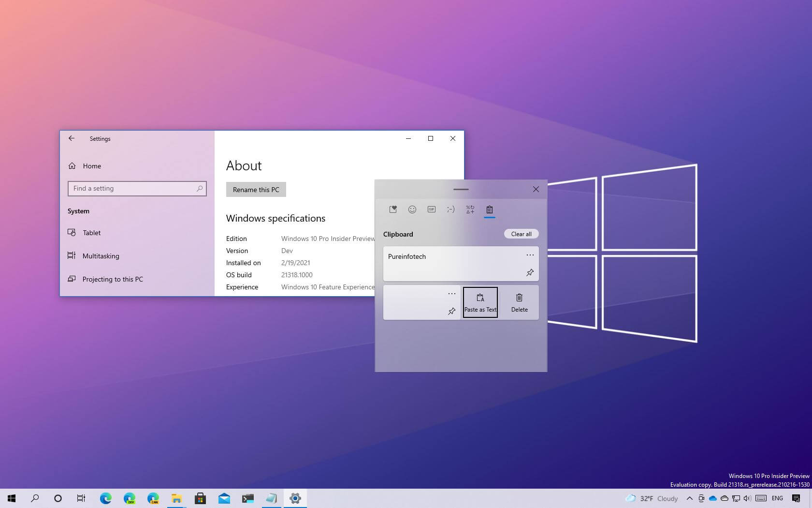Expand hidden system tray icons

click(x=690, y=498)
